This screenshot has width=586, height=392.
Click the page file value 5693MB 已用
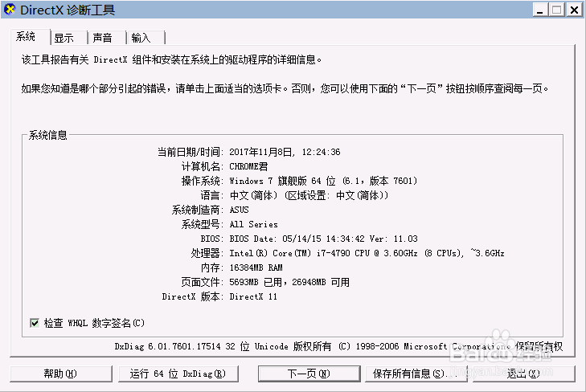point(289,282)
